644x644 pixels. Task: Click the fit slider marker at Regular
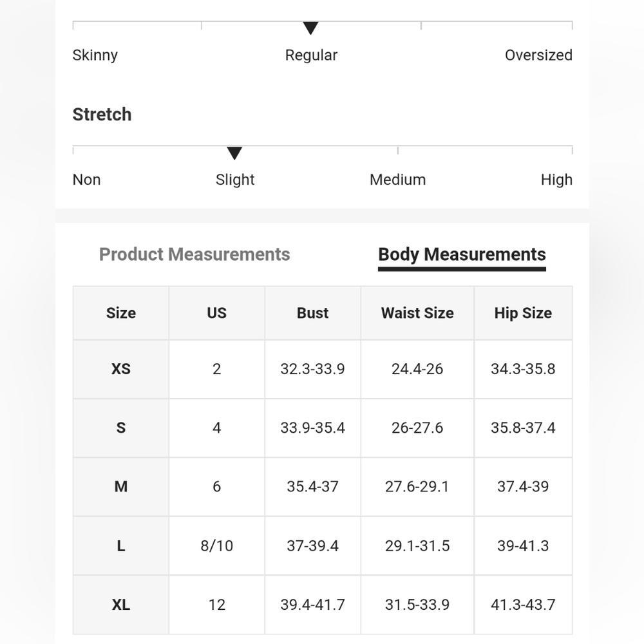(311, 28)
